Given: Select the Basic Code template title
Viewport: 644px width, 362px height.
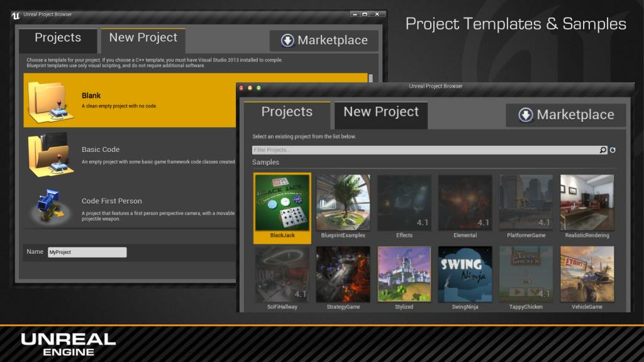Looking at the screenshot, I should point(101,150).
